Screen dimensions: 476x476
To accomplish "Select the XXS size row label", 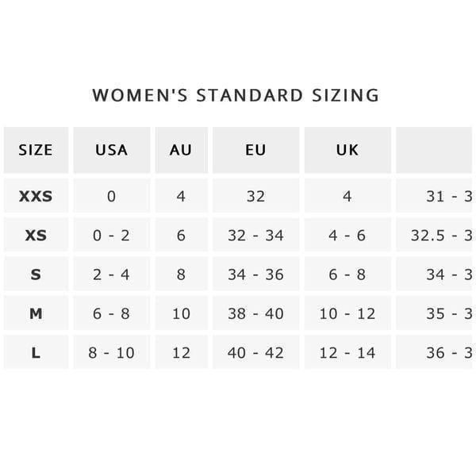I will click(36, 196).
